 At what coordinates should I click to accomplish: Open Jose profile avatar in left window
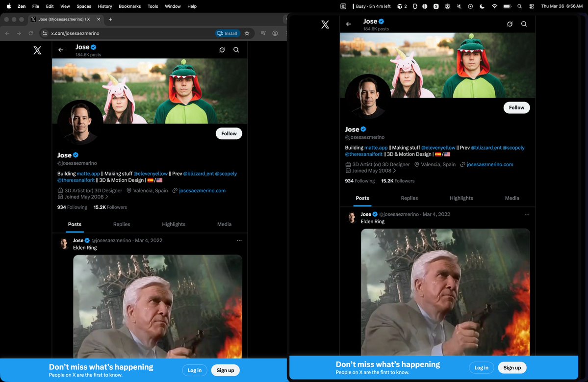[x=80, y=123]
